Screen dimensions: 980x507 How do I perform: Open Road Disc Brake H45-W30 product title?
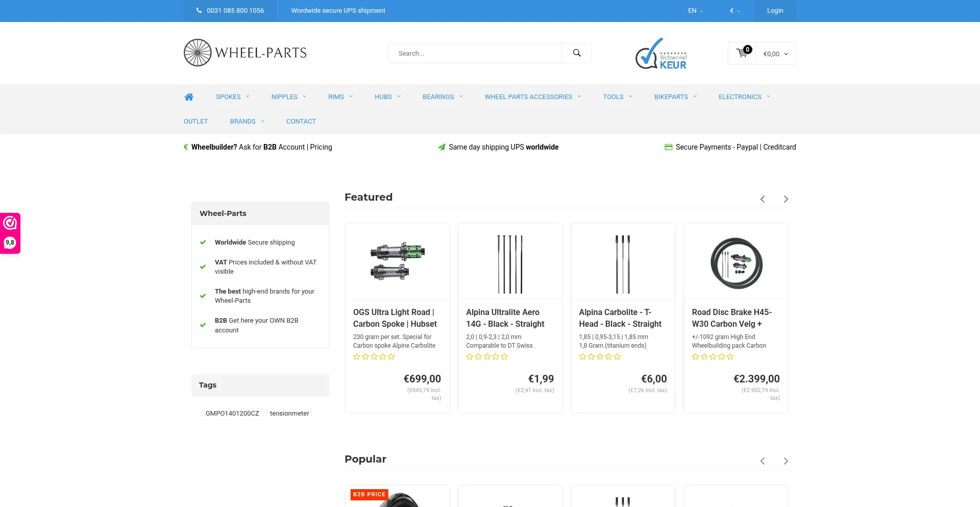pyautogui.click(x=732, y=318)
